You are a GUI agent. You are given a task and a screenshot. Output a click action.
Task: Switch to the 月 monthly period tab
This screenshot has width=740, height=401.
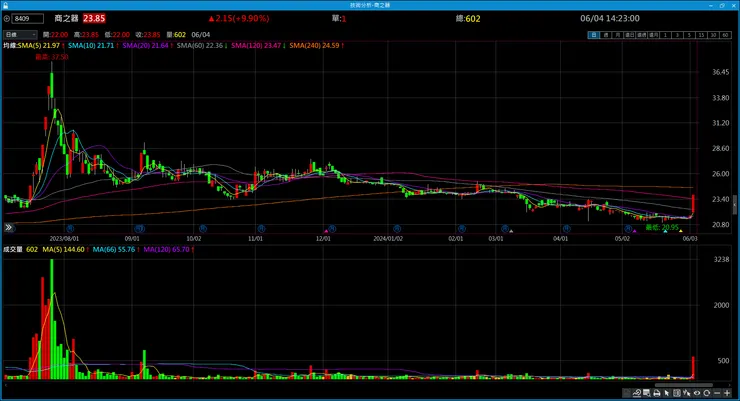pos(617,35)
